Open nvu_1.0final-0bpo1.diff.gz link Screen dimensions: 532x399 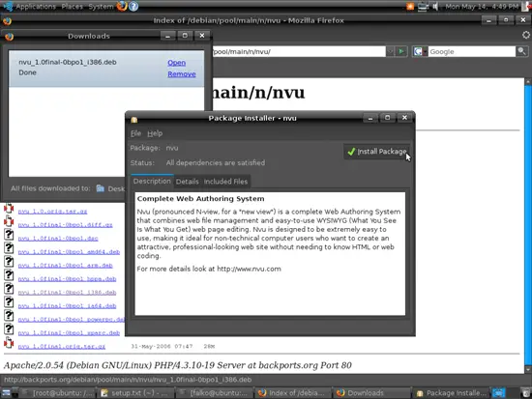[x=65, y=225]
